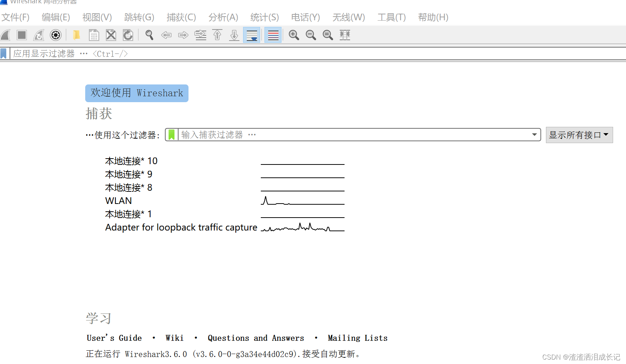Click green capture filter bookmark icon
The image size is (626, 364).
pos(172,135)
